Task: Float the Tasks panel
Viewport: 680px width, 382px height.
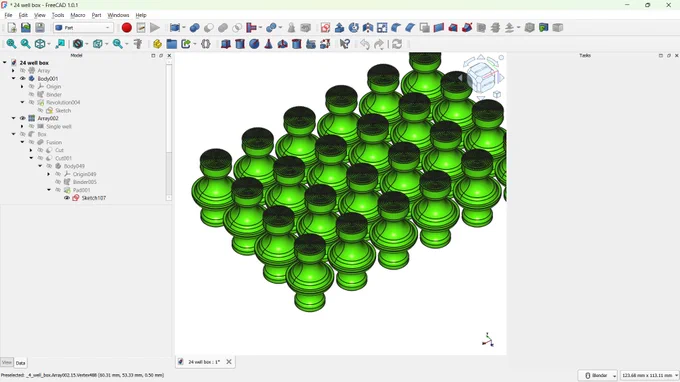Action: pyautogui.click(x=668, y=56)
